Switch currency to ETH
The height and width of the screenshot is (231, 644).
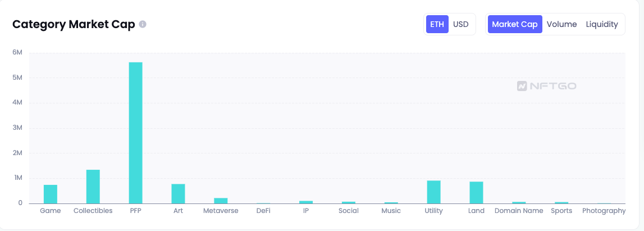[437, 24]
